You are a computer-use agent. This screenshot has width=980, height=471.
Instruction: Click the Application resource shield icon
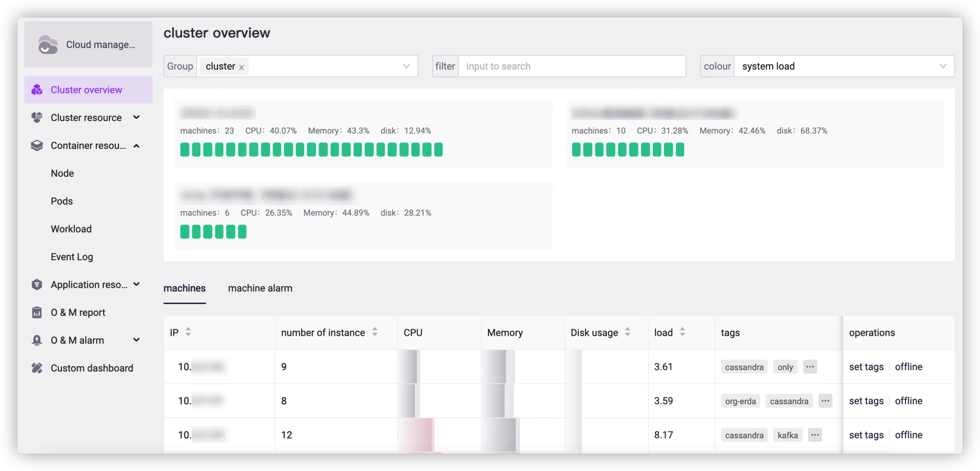click(x=37, y=285)
